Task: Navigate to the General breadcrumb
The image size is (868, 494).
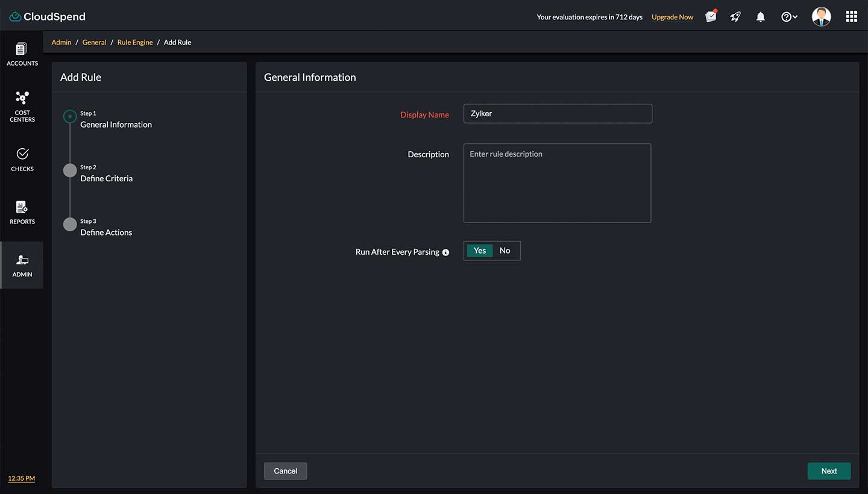Action: pos(94,42)
